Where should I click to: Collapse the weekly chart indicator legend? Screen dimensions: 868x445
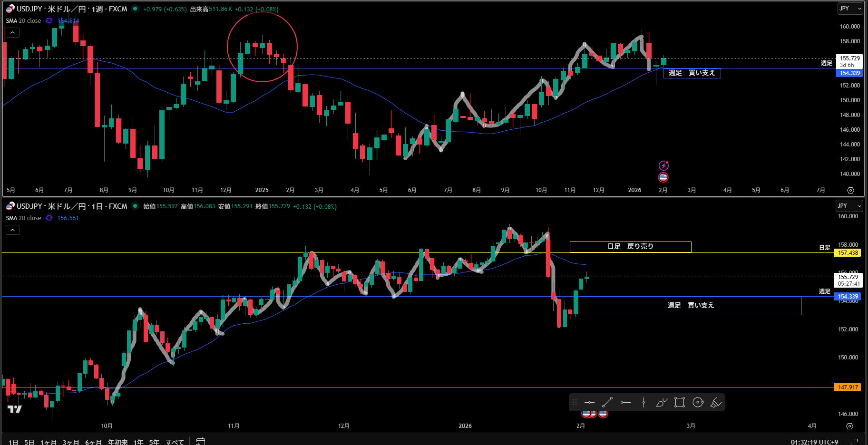pyautogui.click(x=12, y=33)
